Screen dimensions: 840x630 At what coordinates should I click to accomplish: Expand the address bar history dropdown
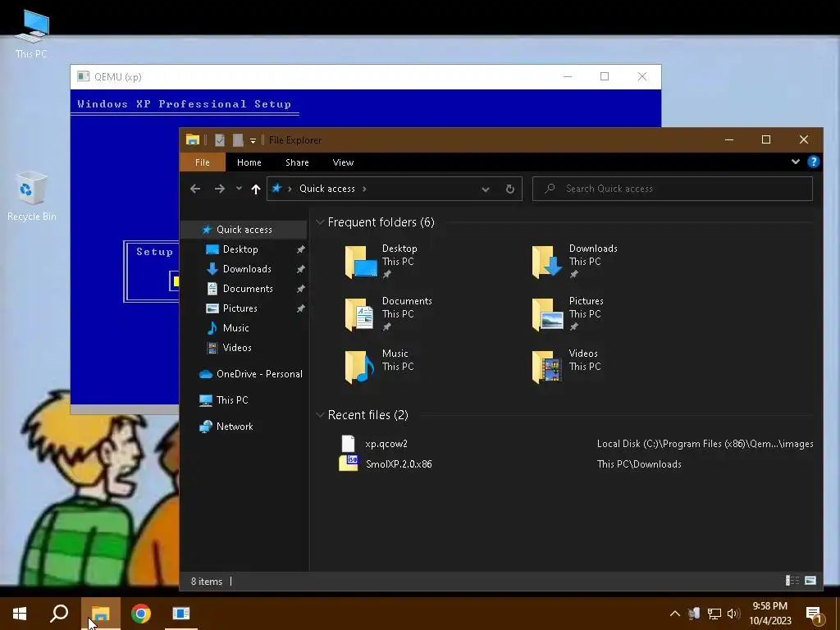[486, 189]
